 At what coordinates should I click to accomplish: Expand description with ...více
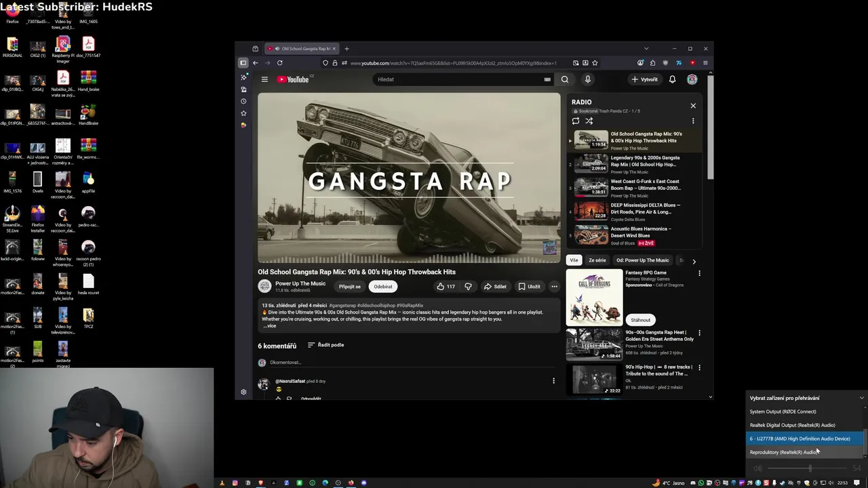pos(269,326)
